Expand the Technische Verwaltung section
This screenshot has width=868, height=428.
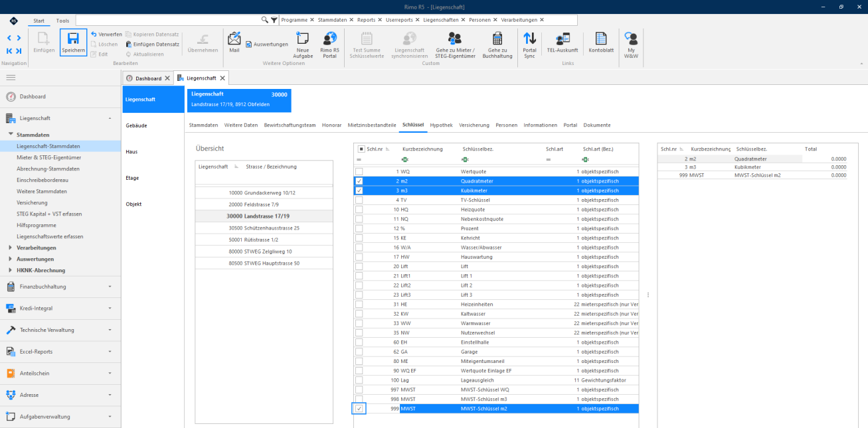(110, 330)
